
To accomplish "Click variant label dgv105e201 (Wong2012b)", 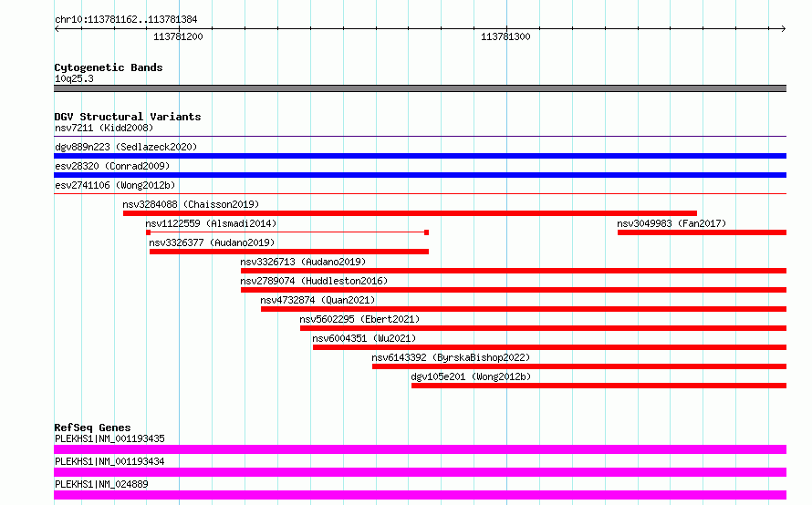I will (x=471, y=376).
